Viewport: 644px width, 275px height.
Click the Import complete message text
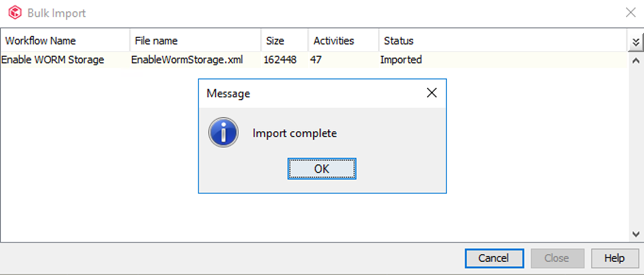click(295, 134)
